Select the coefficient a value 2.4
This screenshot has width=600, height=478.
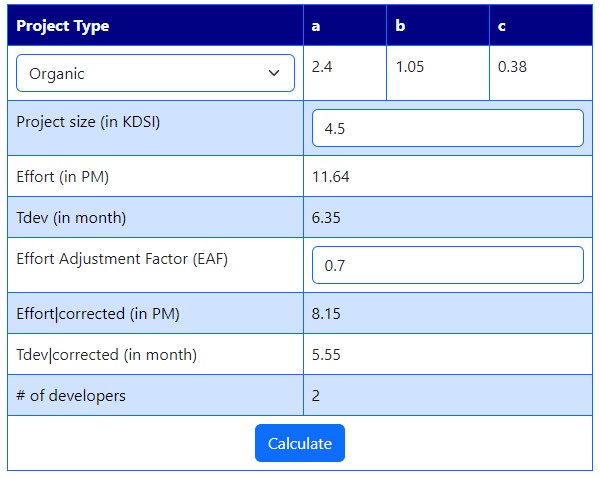click(322, 67)
